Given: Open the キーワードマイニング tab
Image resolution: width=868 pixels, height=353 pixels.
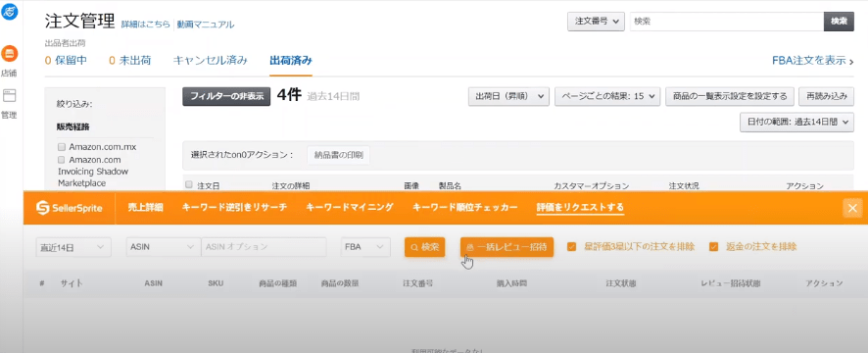Looking at the screenshot, I should (350, 207).
